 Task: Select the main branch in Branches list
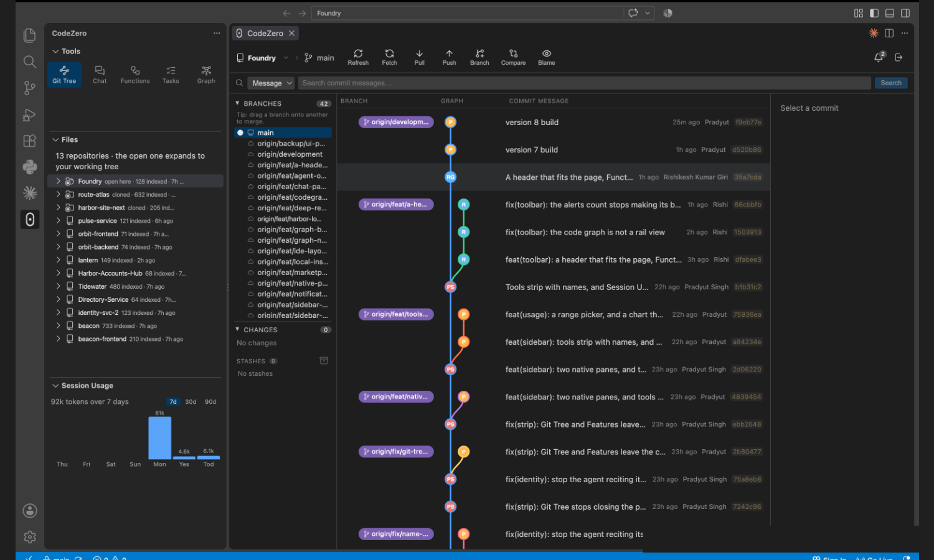tap(283, 133)
